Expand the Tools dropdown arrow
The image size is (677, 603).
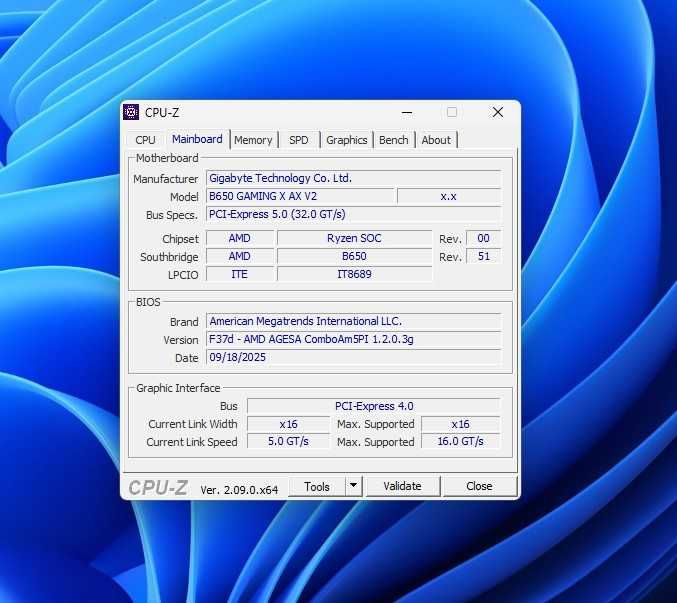point(354,486)
